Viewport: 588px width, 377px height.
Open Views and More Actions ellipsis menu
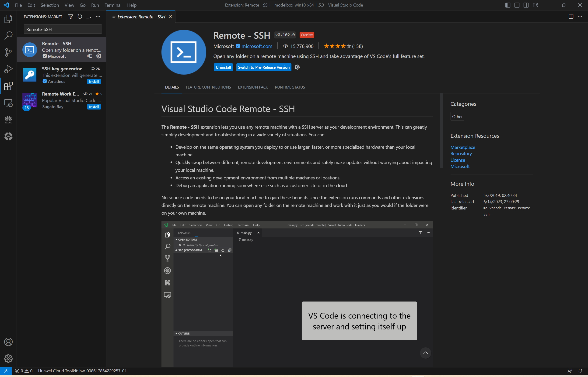point(98,17)
